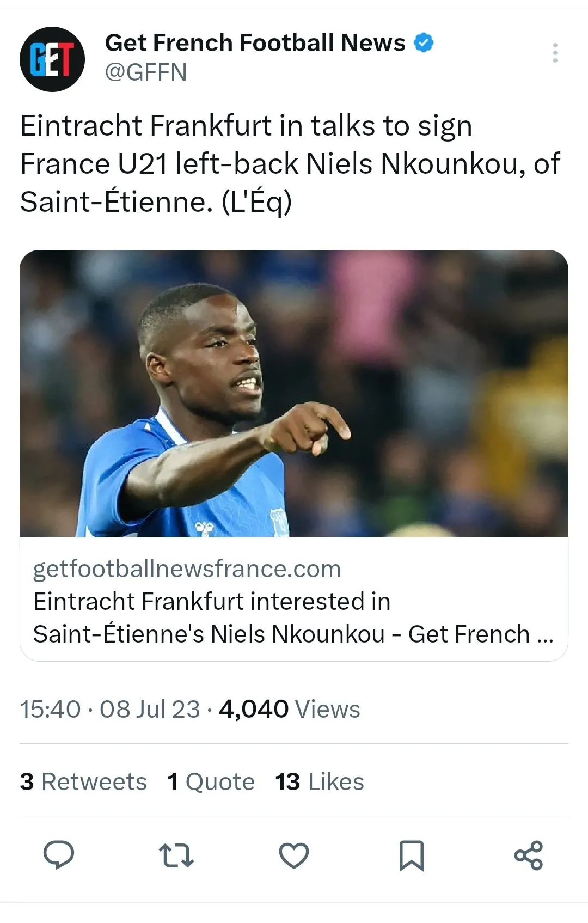View the 1 Quote tweet

pyautogui.click(x=211, y=782)
